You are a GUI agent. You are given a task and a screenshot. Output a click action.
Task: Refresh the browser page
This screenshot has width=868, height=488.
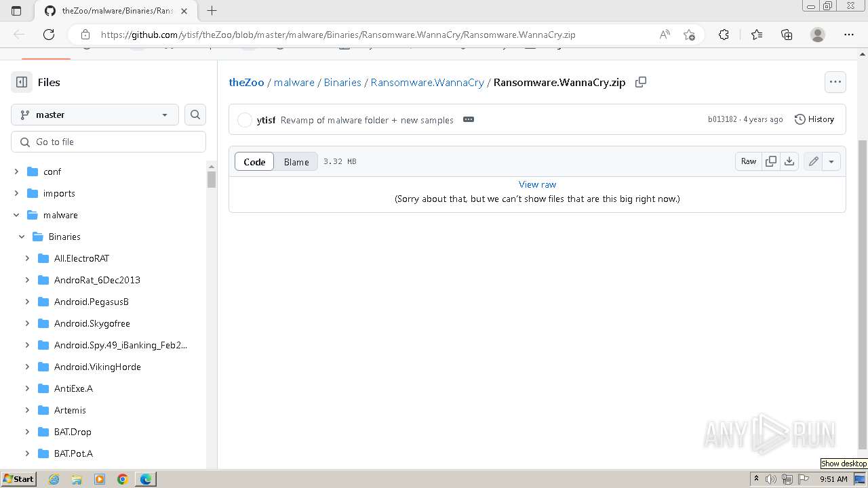click(x=49, y=35)
